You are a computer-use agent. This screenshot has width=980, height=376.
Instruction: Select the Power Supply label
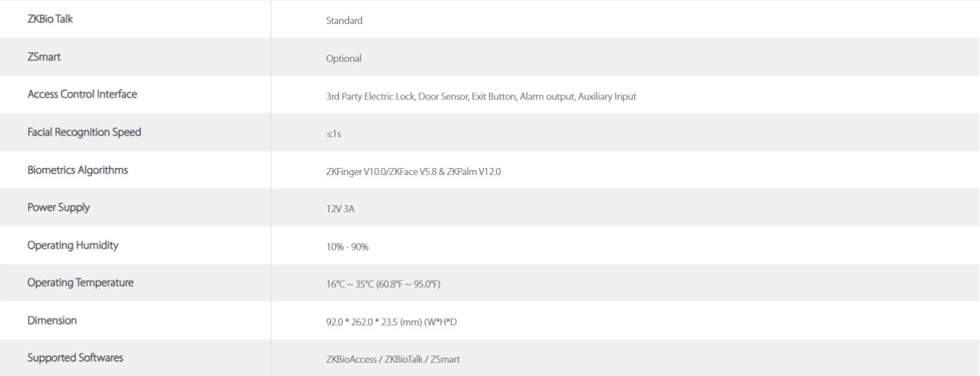[x=59, y=208]
